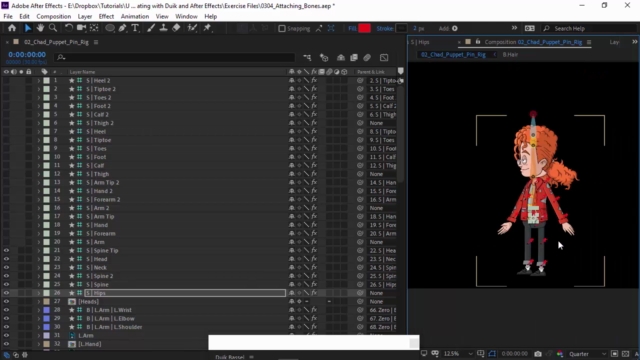Click the Add shape contents button
Viewport: 640px width, 360px height.
click(x=454, y=28)
